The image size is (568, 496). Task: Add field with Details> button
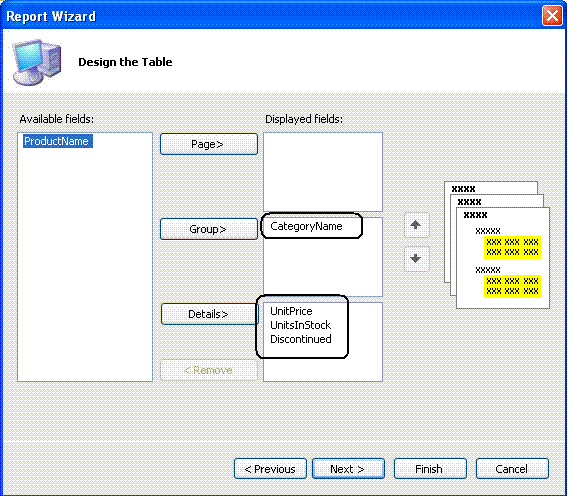(209, 314)
